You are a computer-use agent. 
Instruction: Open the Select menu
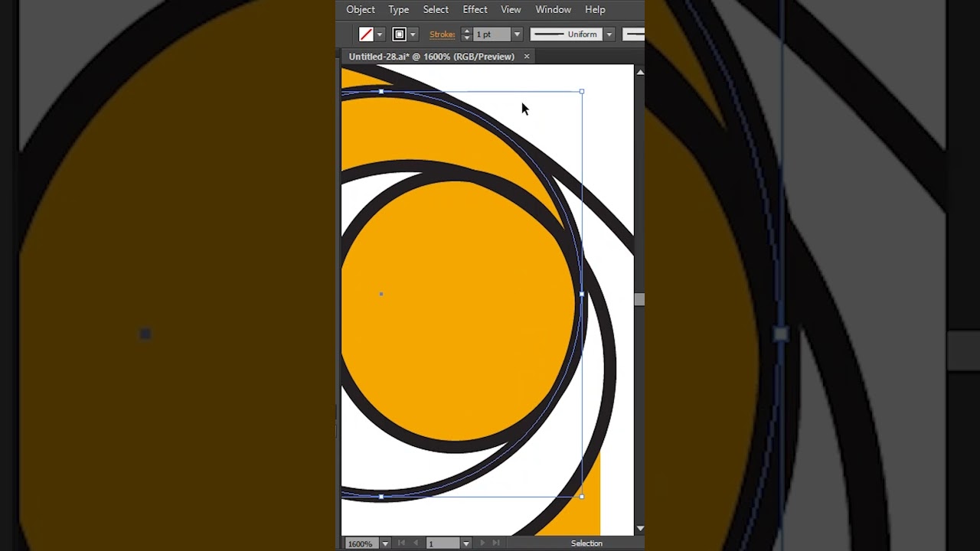click(436, 9)
